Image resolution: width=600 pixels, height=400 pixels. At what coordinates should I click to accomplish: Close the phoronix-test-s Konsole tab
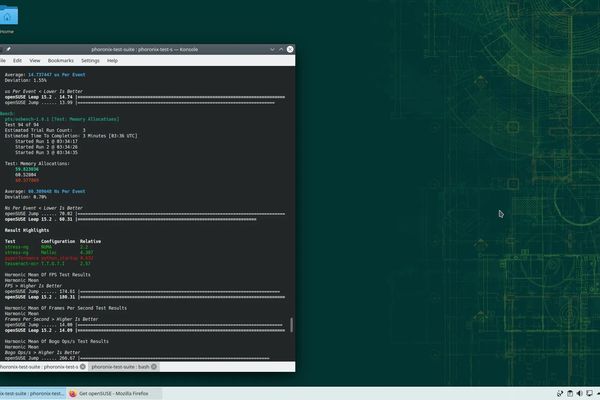[x=83, y=367]
